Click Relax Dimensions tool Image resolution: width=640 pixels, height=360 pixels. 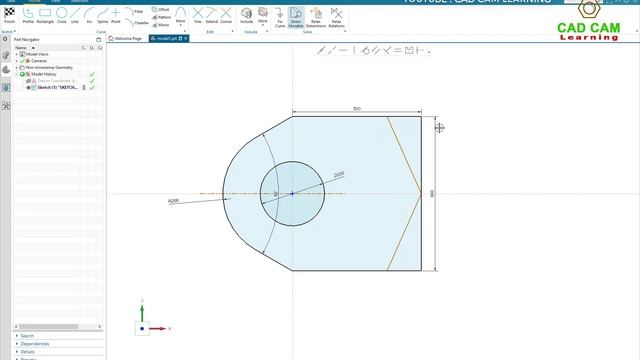316,18
